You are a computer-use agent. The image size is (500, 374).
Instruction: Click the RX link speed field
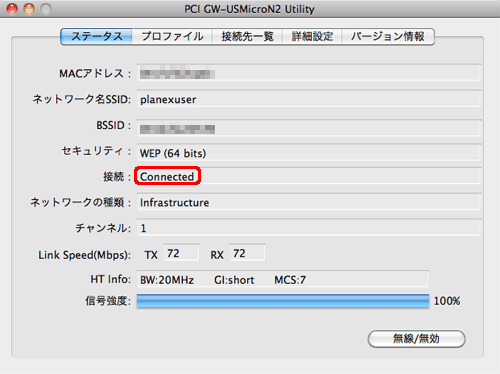click(247, 253)
